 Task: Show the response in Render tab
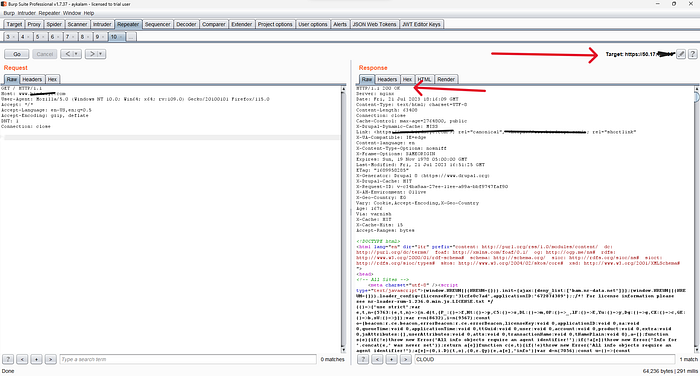click(446, 79)
